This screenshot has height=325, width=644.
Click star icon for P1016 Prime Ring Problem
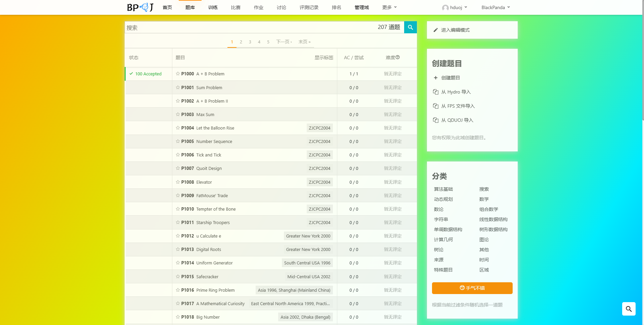click(178, 290)
